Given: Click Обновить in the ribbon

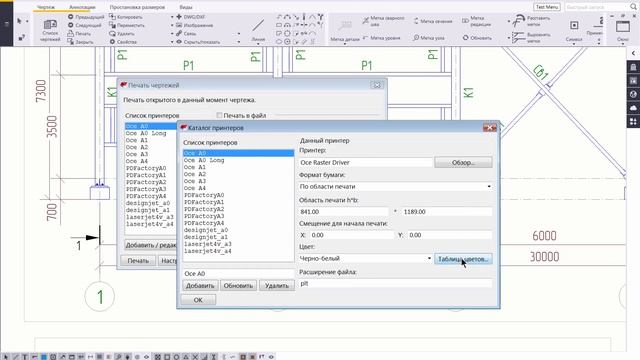Looking at the screenshot, I should click(477, 38).
